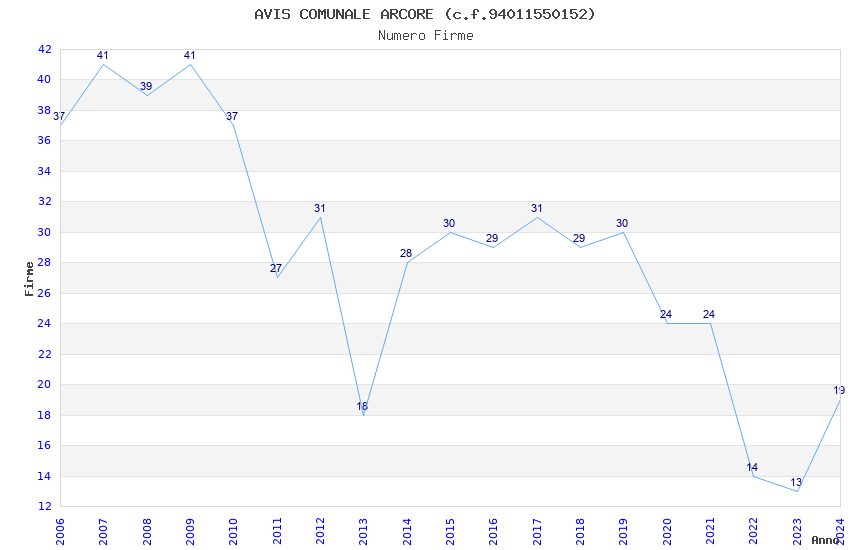Click the y-axis tick value 36
This screenshot has height=550, width=850.
(44, 140)
